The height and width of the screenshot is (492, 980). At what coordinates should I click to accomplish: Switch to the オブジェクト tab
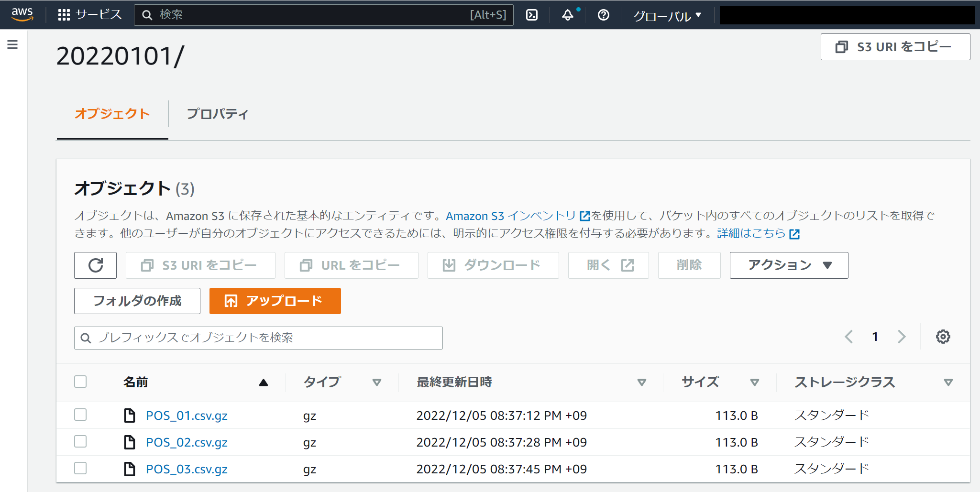point(112,114)
